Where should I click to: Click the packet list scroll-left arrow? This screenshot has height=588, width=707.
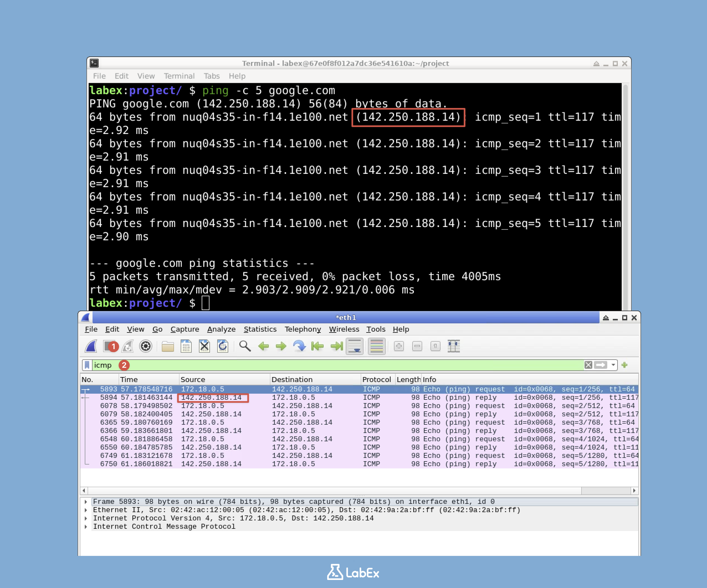(x=84, y=491)
